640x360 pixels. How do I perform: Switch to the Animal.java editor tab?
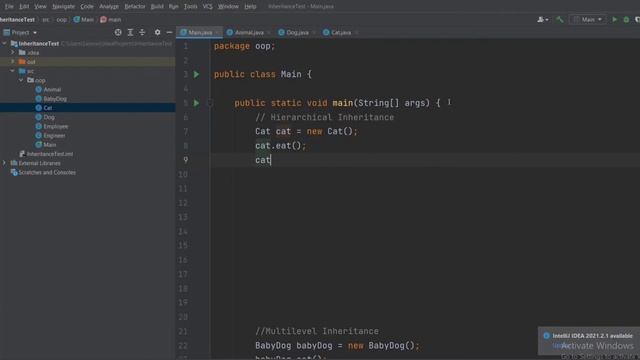click(249, 32)
